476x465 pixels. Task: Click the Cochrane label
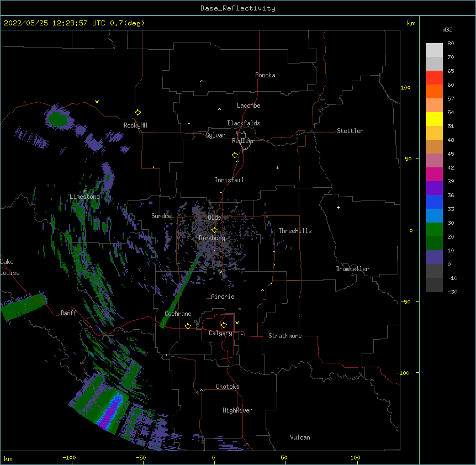point(178,314)
